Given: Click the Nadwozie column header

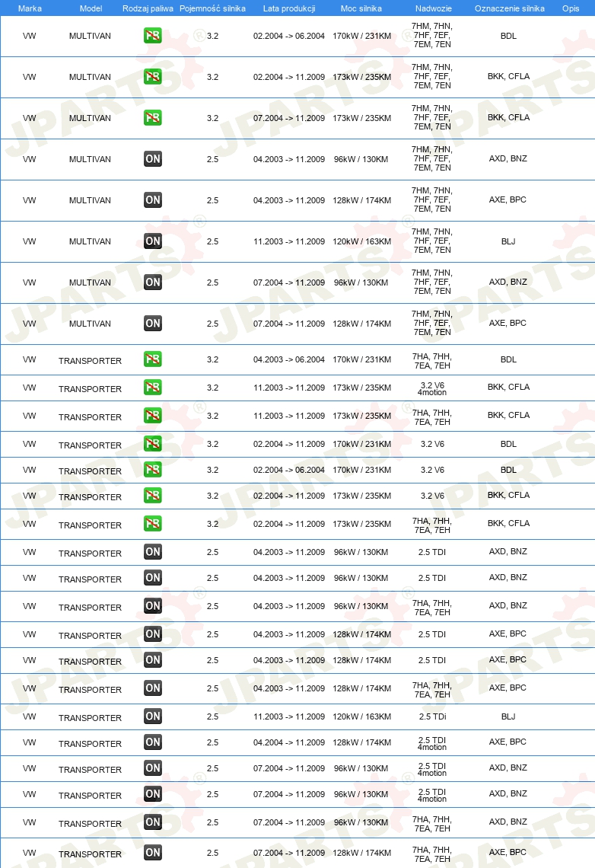Looking at the screenshot, I should (434, 8).
